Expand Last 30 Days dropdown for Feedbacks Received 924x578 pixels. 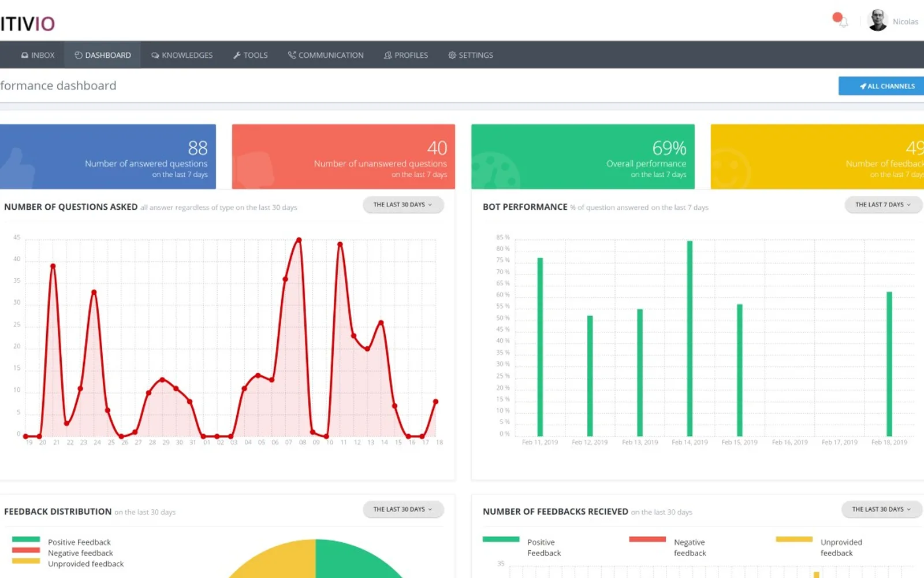(x=881, y=509)
